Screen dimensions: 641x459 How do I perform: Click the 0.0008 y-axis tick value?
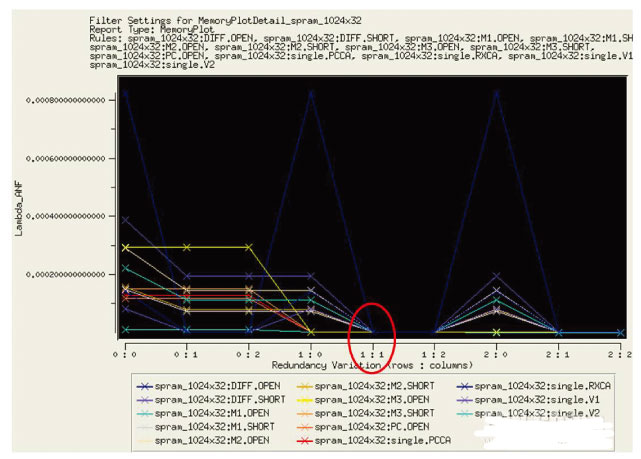pyautogui.click(x=66, y=100)
